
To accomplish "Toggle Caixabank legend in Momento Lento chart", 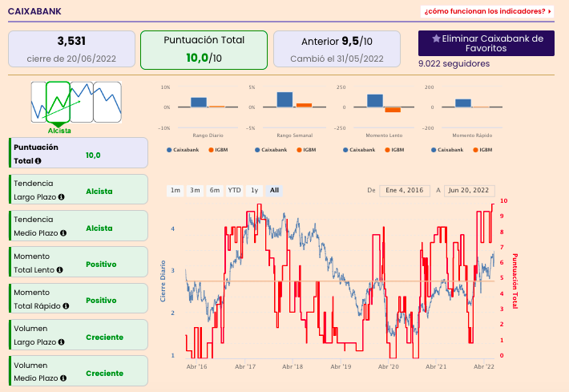I will click(x=359, y=150).
